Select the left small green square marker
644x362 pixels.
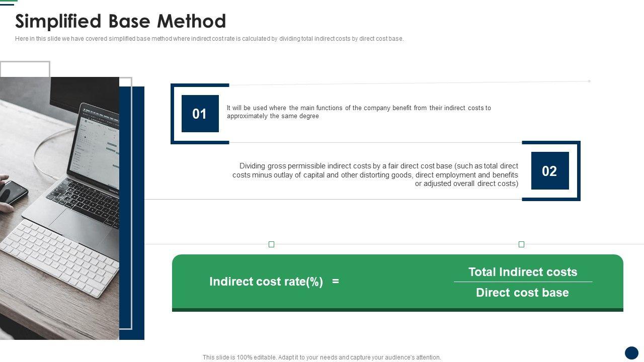coord(272,244)
